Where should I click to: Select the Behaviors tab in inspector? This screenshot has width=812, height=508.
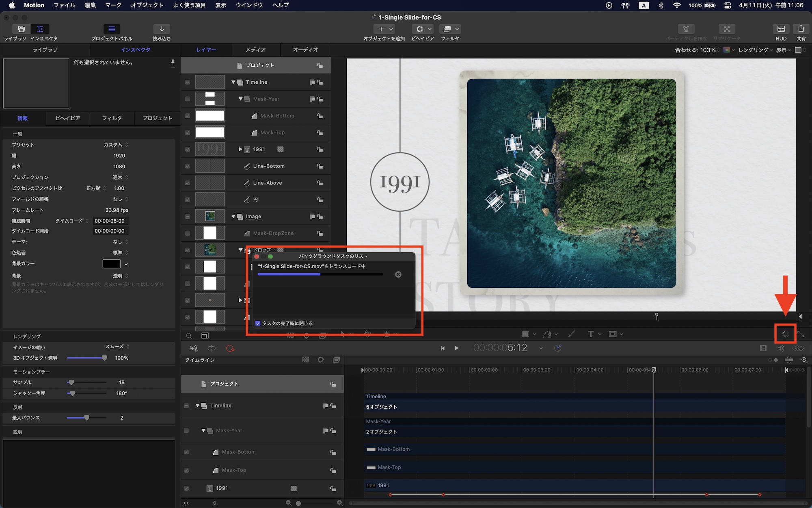pos(67,118)
